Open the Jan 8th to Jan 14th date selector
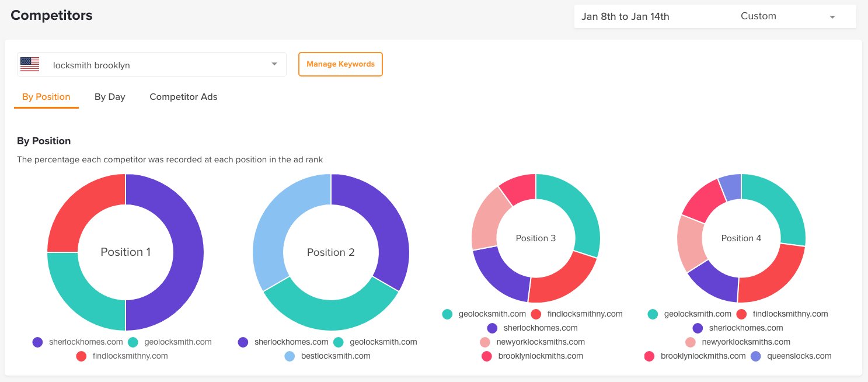The width and height of the screenshot is (868, 382). (x=625, y=16)
